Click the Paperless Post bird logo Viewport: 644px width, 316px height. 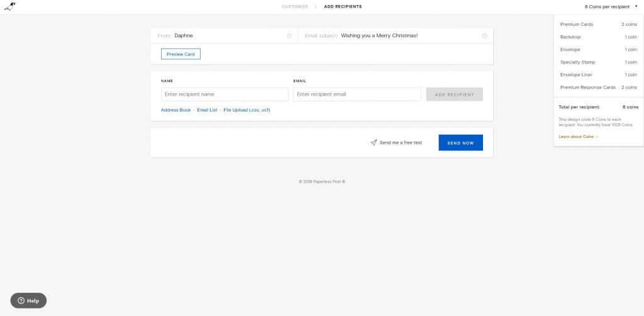pyautogui.click(x=9, y=6)
